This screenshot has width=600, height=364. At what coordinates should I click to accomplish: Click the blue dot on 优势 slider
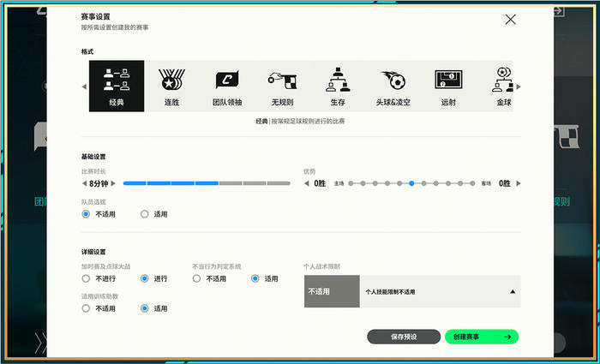(411, 183)
